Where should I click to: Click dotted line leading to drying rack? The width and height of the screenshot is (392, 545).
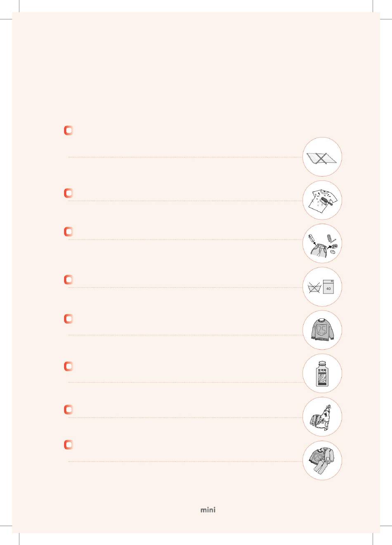(185, 157)
